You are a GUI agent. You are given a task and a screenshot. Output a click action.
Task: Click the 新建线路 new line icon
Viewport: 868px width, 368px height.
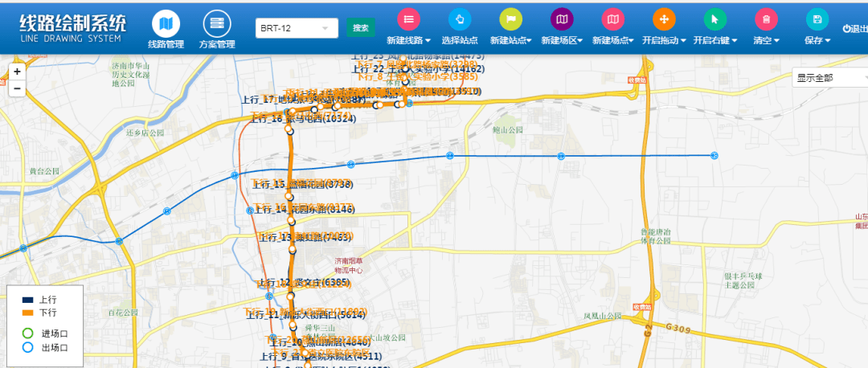(x=408, y=19)
